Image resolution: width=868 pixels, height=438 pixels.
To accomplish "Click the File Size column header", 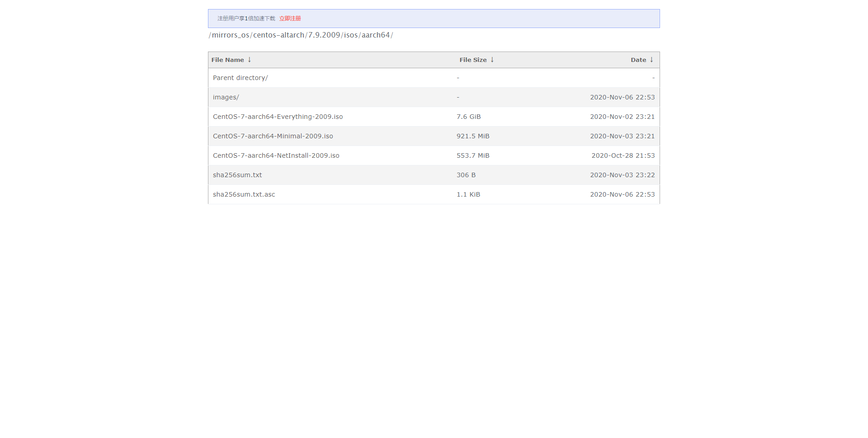I will pos(473,60).
